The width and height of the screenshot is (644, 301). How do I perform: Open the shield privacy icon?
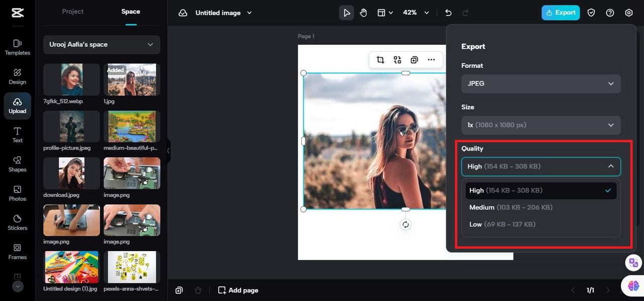coord(591,13)
